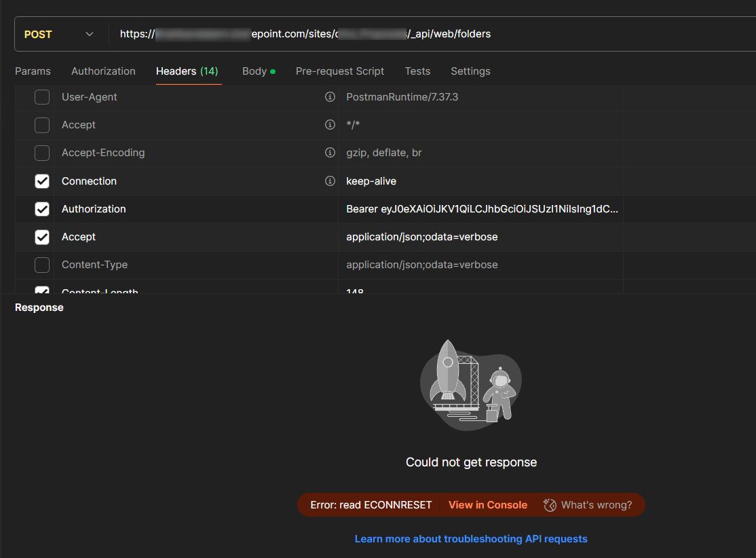
Task: Click the Response section label
Action: (x=39, y=308)
